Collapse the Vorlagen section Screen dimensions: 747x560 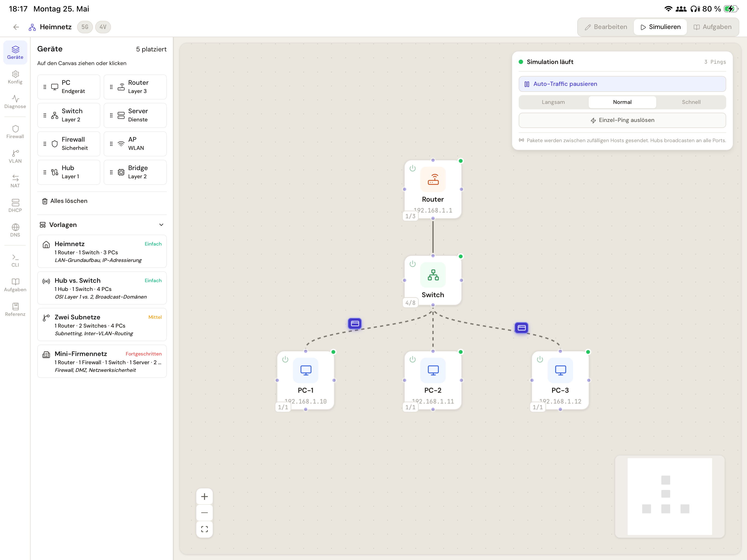click(x=102, y=224)
